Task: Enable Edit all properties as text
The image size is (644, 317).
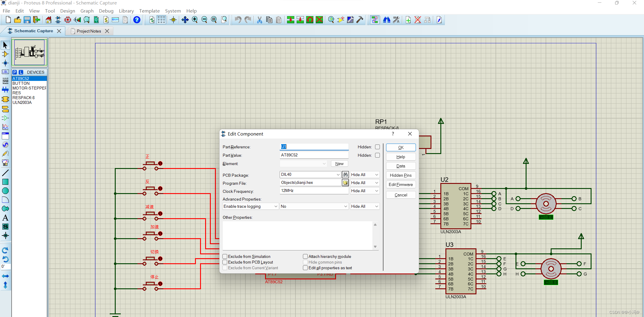Action: [x=305, y=268]
